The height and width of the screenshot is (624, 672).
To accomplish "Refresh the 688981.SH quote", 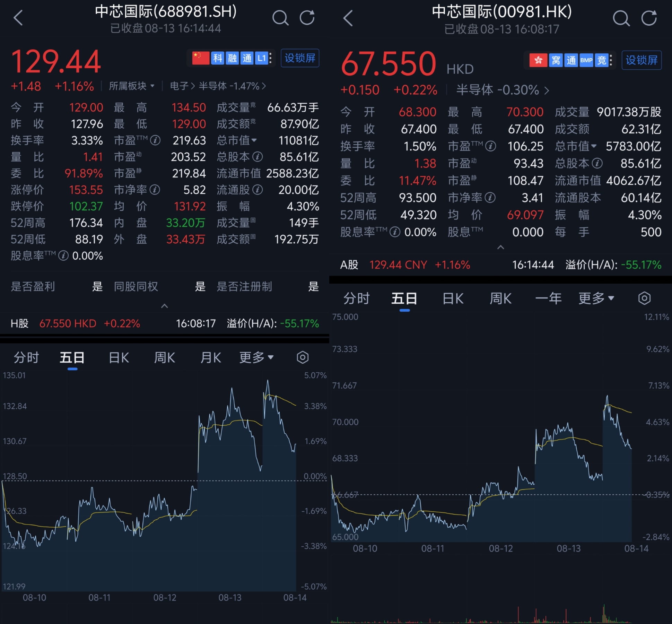I will [x=307, y=17].
